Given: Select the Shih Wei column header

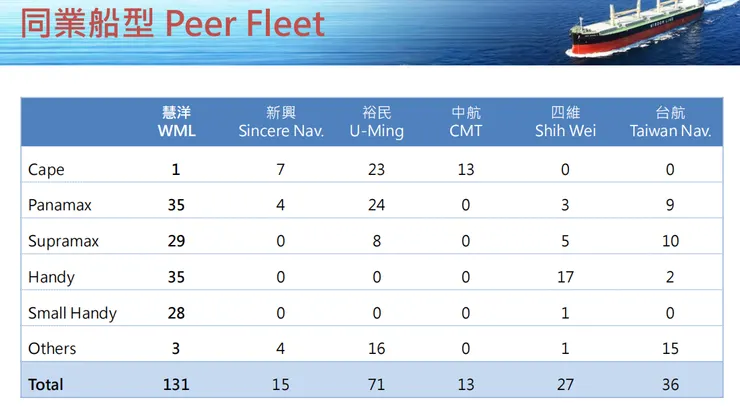Looking at the screenshot, I should click(565, 122).
